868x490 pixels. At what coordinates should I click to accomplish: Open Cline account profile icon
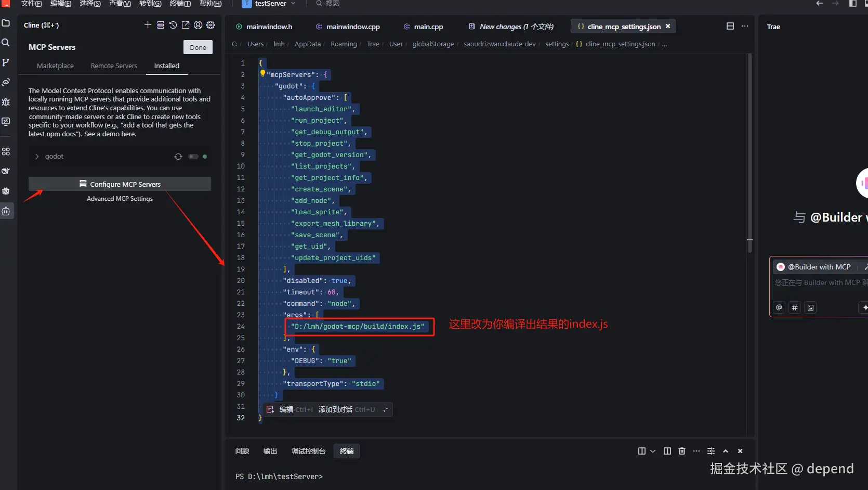pos(198,25)
